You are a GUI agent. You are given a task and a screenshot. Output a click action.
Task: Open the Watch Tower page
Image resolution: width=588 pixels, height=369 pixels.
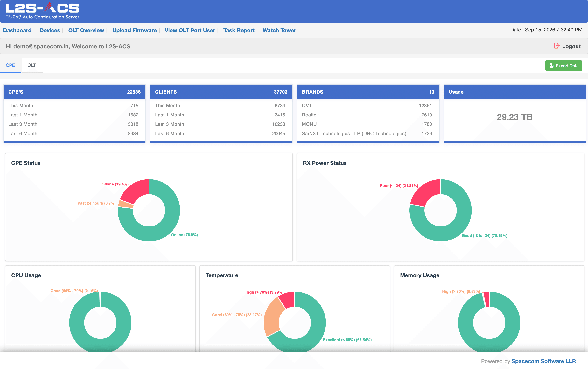click(x=279, y=31)
